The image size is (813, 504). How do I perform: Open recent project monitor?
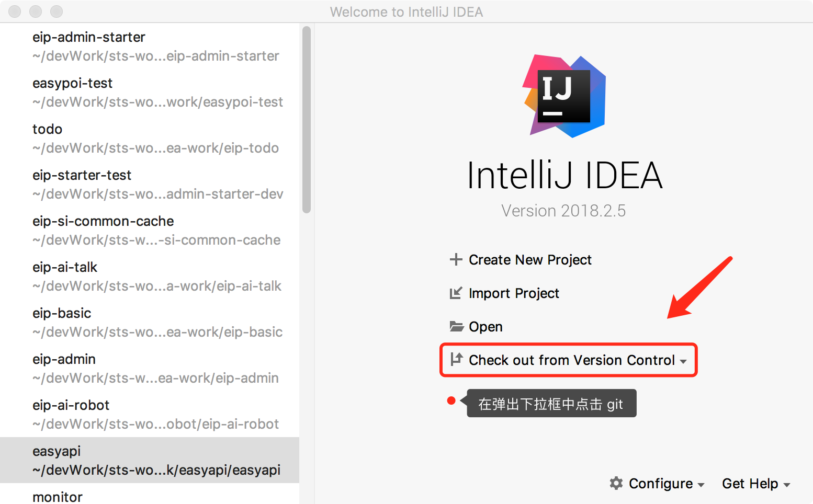[150, 495]
